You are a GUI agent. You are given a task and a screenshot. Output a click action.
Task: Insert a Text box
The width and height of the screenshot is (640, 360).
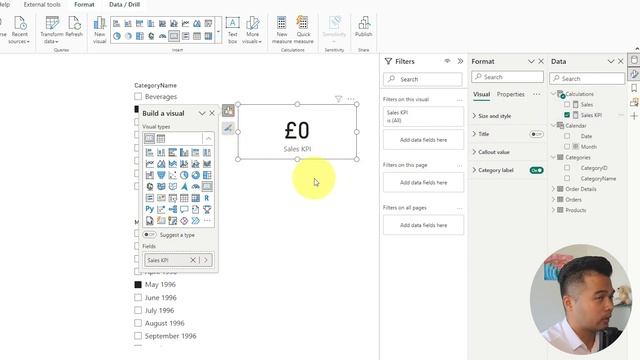pyautogui.click(x=232, y=29)
